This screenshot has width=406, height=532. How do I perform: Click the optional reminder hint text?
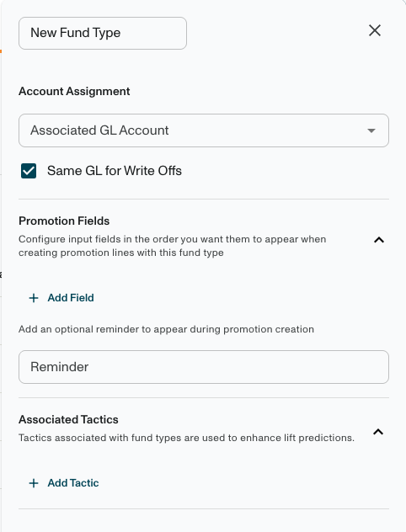[x=166, y=329]
